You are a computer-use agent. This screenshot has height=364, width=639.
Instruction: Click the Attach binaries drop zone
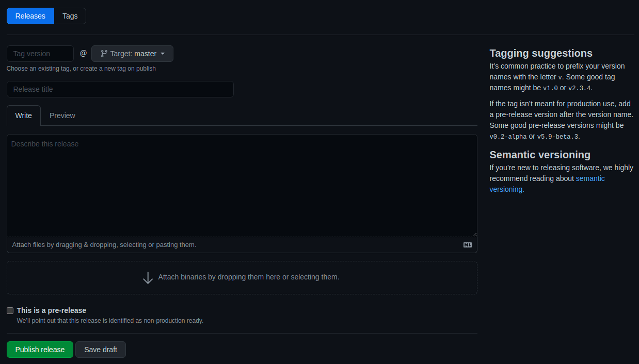[242, 277]
